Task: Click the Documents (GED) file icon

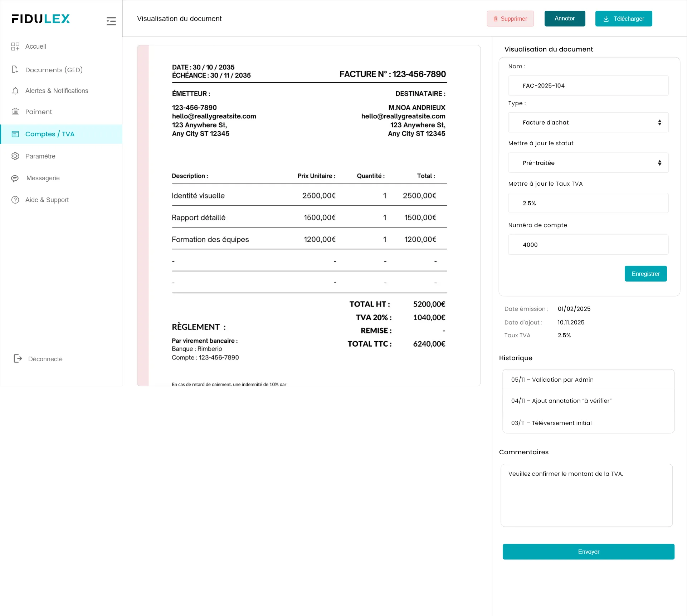Action: tap(15, 69)
